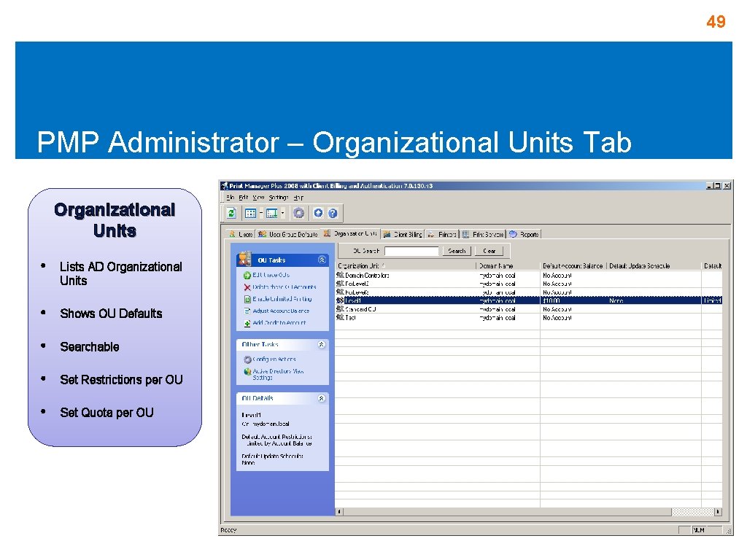Click the horizontal scrollbar left arrow

click(340, 512)
